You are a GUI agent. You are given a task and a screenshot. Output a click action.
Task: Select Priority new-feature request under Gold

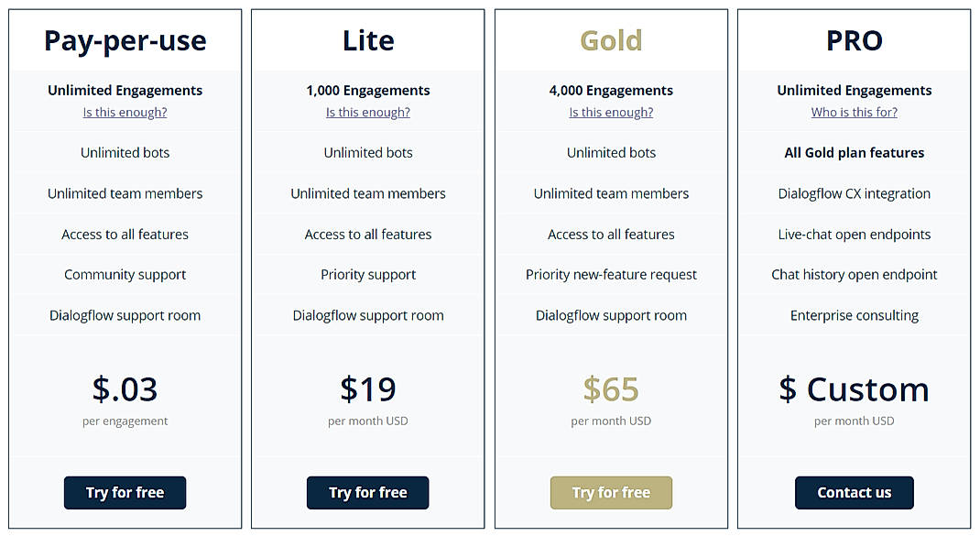[611, 274]
